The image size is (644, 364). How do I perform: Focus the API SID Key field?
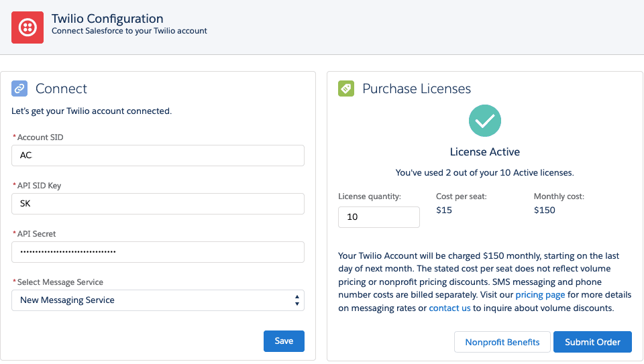[158, 204]
